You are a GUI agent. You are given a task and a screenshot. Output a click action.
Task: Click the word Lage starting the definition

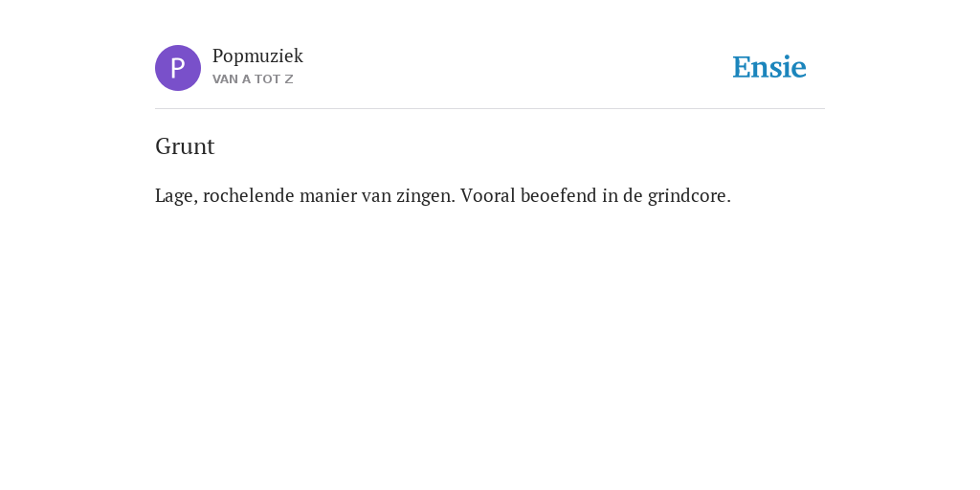pos(176,196)
